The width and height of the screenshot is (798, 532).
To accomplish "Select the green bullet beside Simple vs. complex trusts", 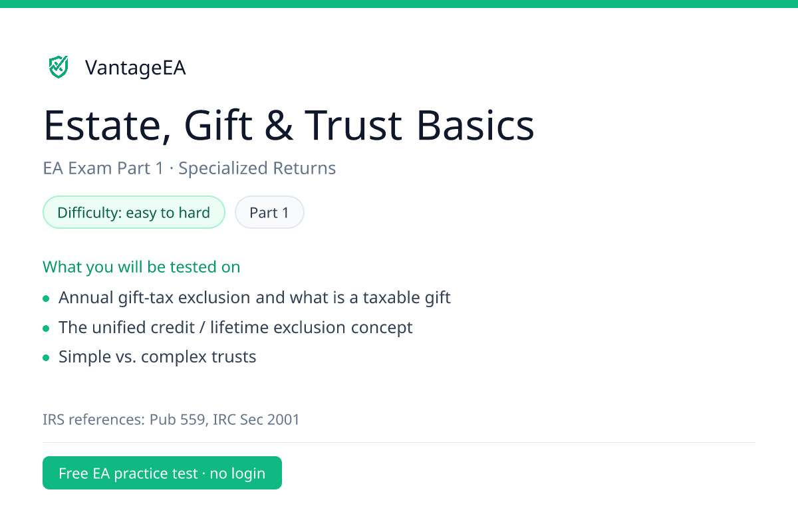I will [46, 358].
